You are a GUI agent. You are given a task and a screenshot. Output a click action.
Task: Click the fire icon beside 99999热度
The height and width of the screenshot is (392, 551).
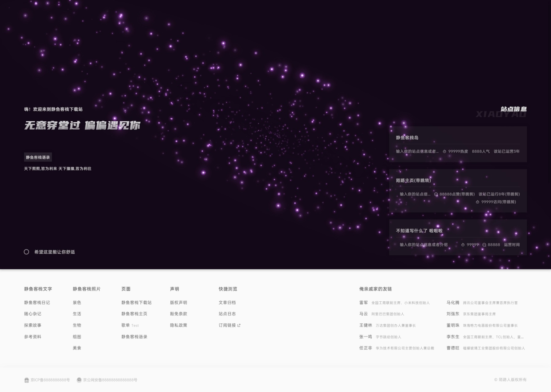[x=444, y=151]
